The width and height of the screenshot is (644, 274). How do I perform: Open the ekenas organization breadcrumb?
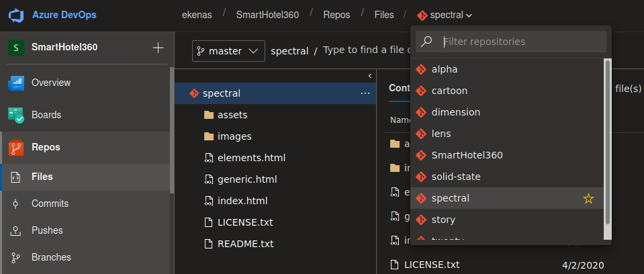[x=197, y=15]
